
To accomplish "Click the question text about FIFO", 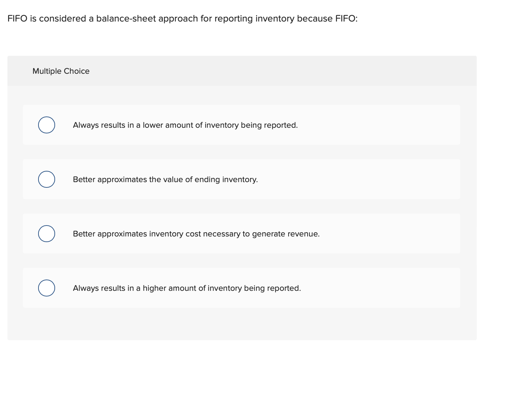I will tap(182, 18).
